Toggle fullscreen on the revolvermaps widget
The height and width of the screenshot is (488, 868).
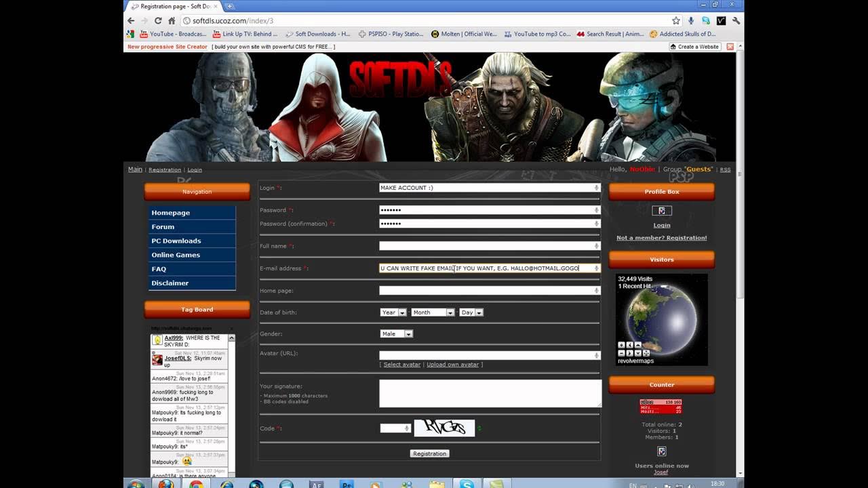tap(646, 353)
